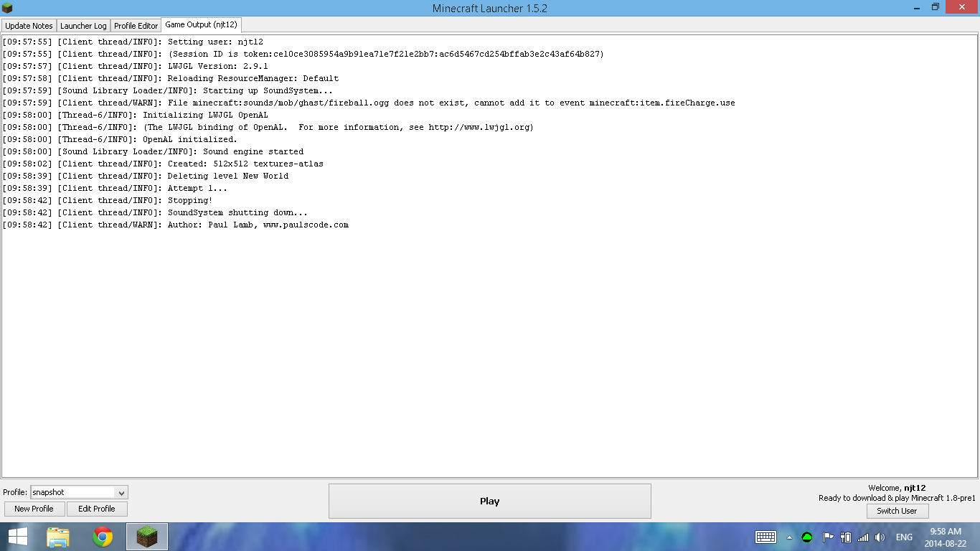This screenshot has width=980, height=551.
Task: Click the line "Reloading ResourceManager: Default"
Action: point(170,78)
